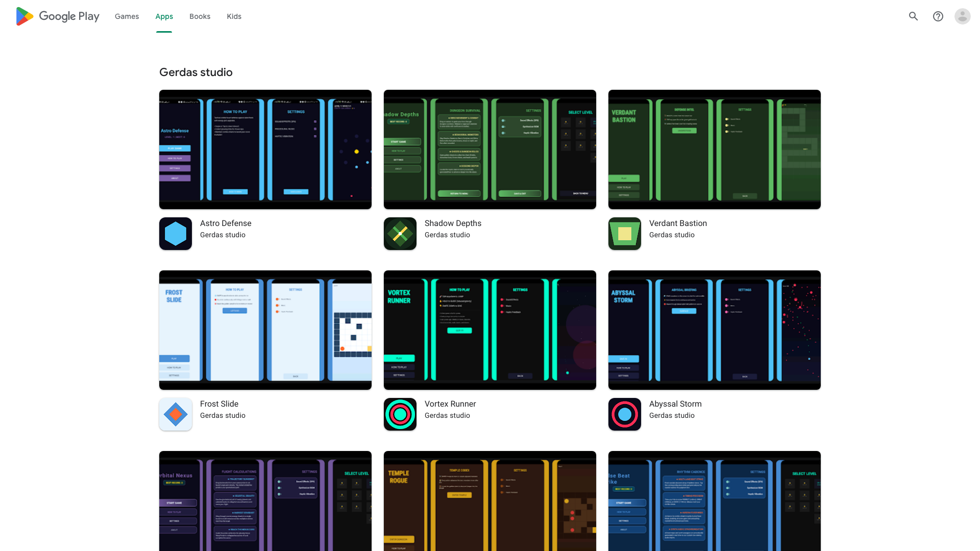This screenshot has width=980, height=551.
Task: Open the Abyssal Storm title link
Action: tap(675, 404)
